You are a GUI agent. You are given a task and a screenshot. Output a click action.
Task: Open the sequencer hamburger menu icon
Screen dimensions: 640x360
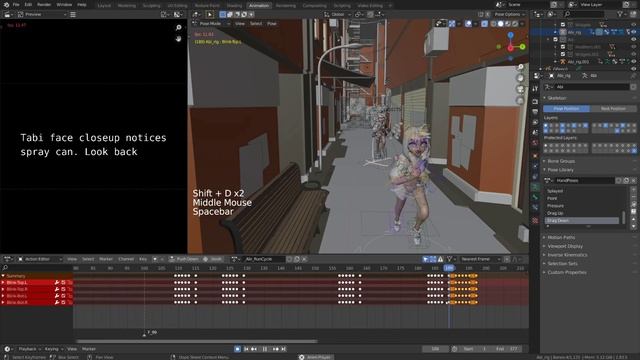pyautogui.click(x=73, y=15)
